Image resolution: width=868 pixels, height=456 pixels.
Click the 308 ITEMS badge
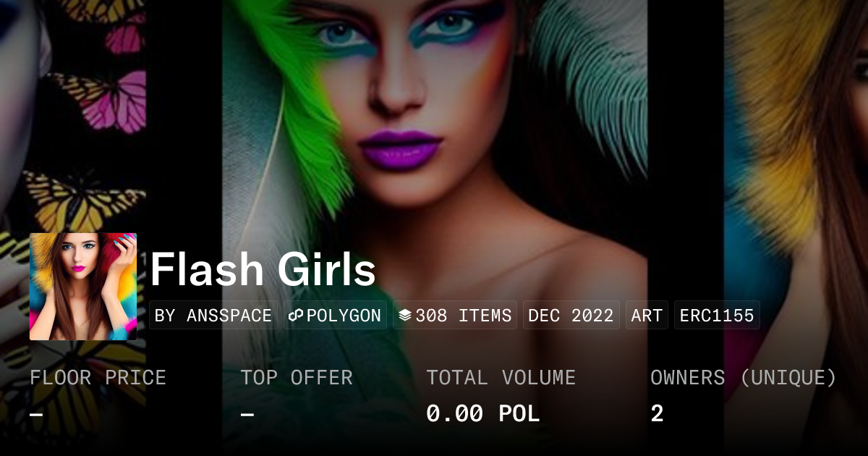455,316
